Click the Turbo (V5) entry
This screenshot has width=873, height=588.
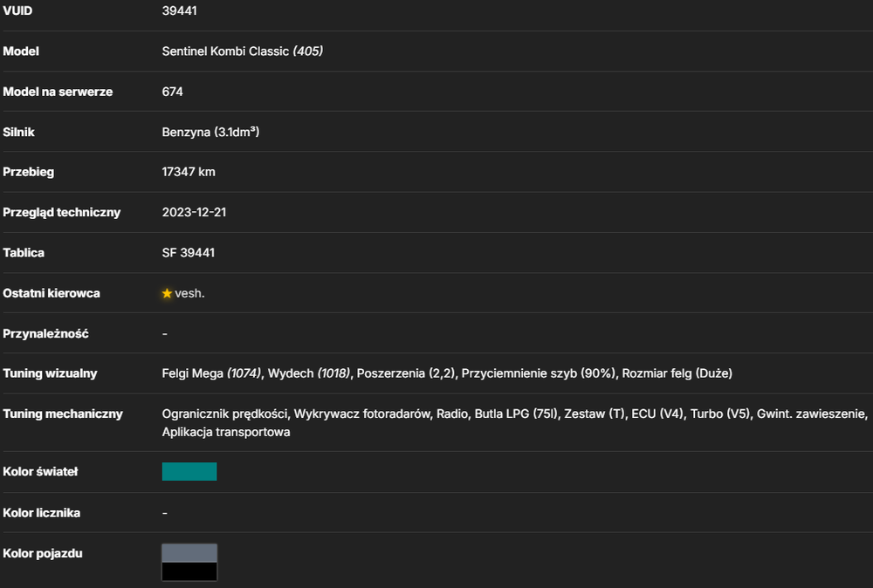pyautogui.click(x=720, y=414)
